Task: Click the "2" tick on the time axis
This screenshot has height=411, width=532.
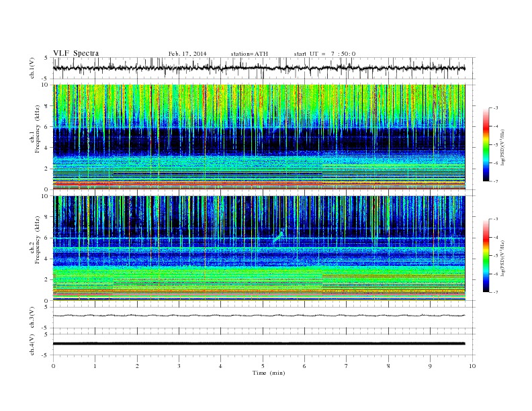Action: tap(137, 366)
